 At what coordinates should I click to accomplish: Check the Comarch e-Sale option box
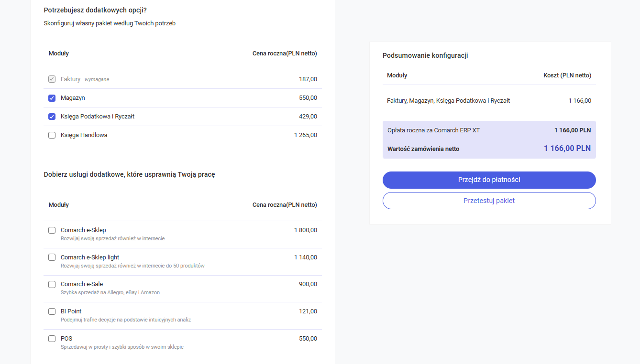(52, 284)
